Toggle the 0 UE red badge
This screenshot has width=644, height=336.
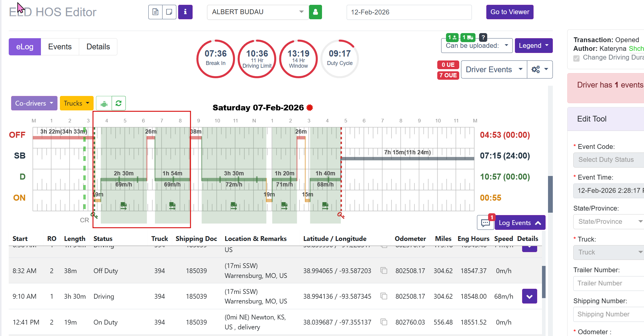pyautogui.click(x=448, y=65)
